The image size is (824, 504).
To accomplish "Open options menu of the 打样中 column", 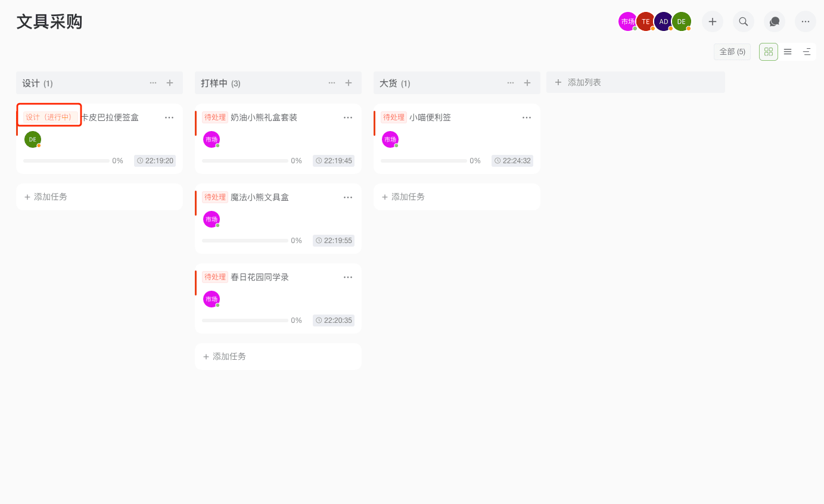I will pyautogui.click(x=332, y=83).
